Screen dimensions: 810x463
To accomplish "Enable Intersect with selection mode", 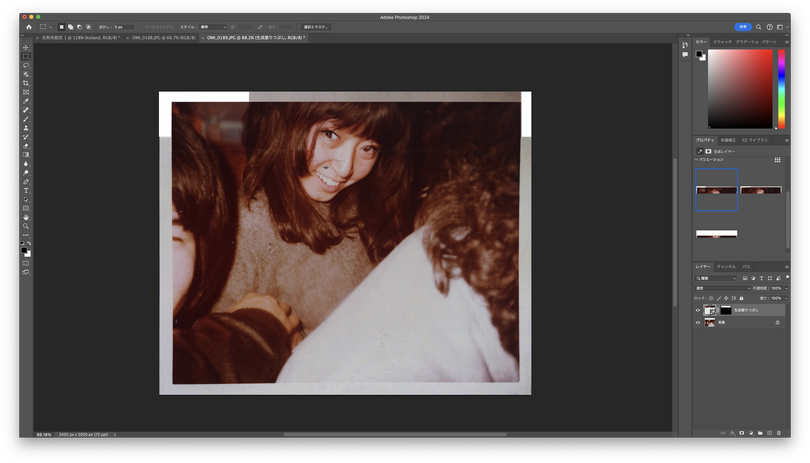I will (x=88, y=27).
